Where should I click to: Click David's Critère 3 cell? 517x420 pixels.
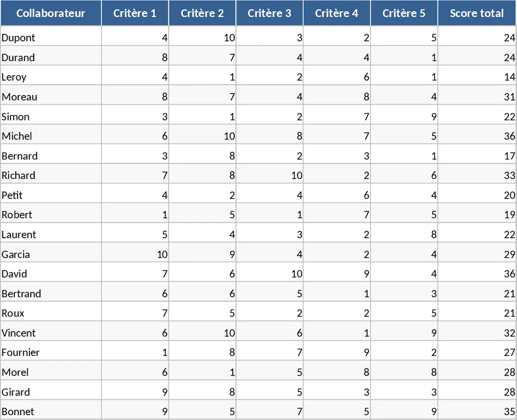(270, 274)
